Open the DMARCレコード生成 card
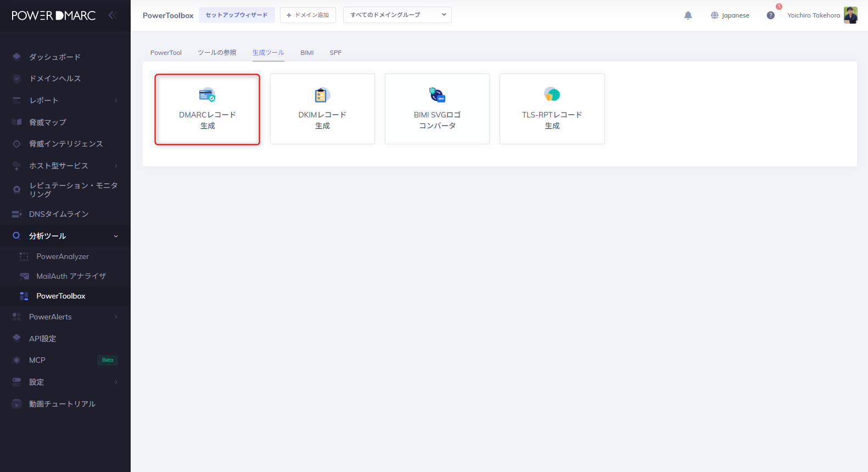This screenshot has height=472, width=868. pos(207,109)
